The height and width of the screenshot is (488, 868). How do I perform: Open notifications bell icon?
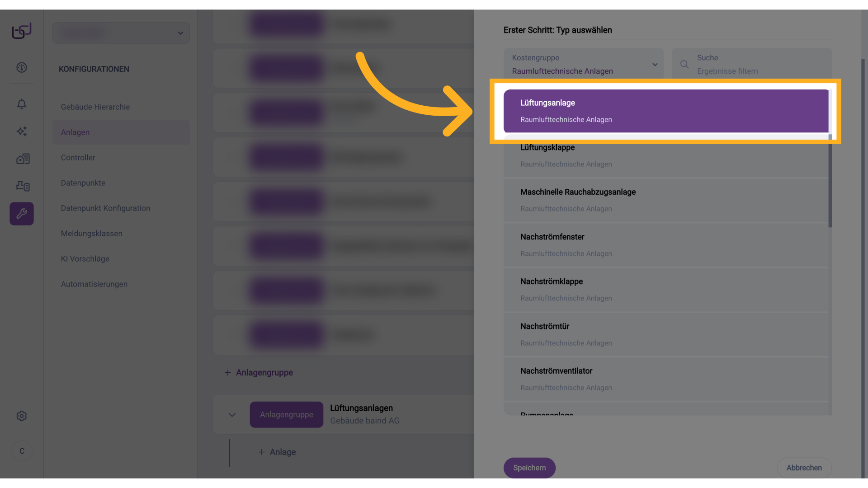point(22,104)
